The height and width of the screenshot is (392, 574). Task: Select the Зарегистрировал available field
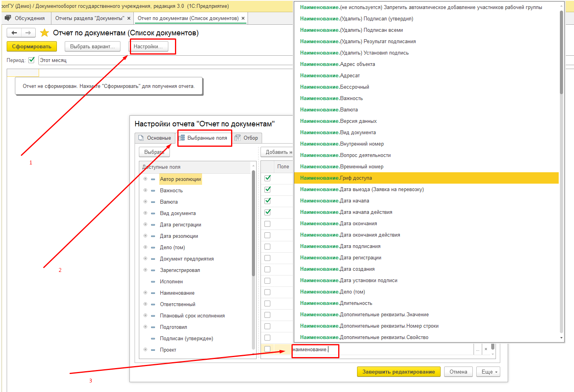click(x=180, y=270)
